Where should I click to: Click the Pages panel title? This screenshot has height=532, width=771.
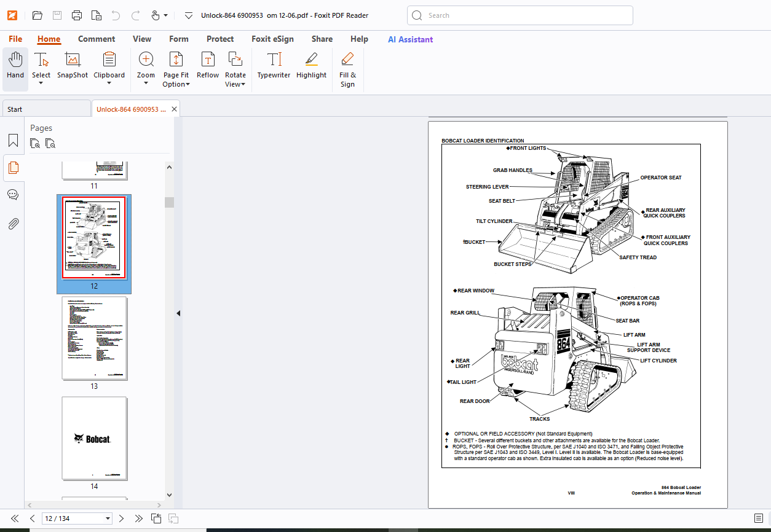(41, 128)
